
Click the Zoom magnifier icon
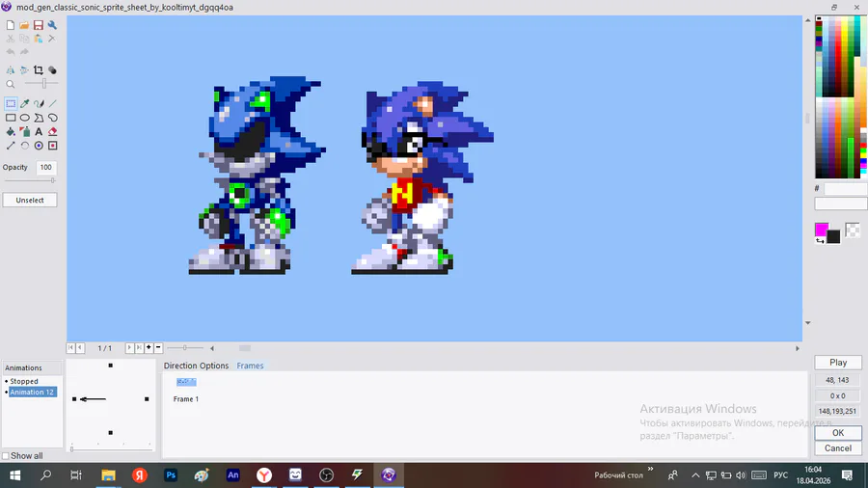tap(11, 84)
